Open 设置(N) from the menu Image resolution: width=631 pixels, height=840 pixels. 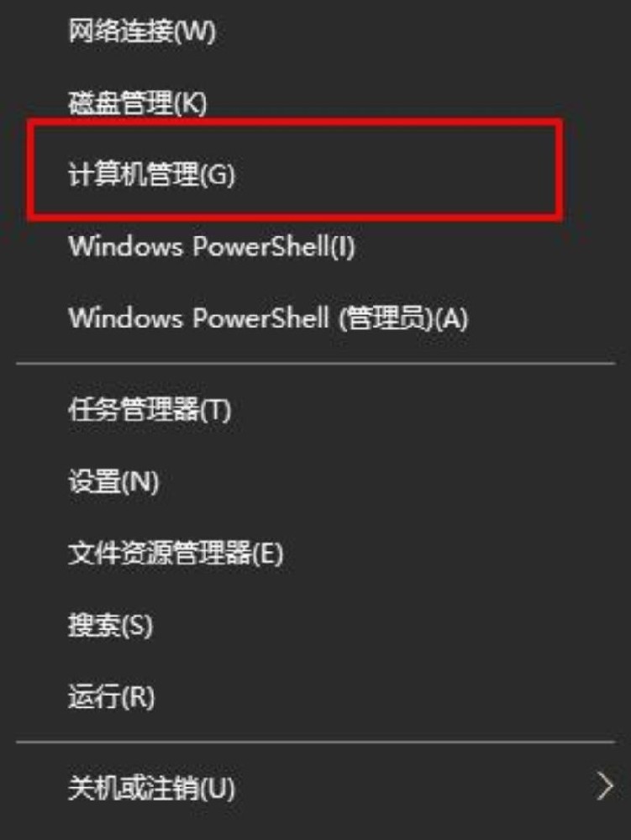tap(316, 481)
